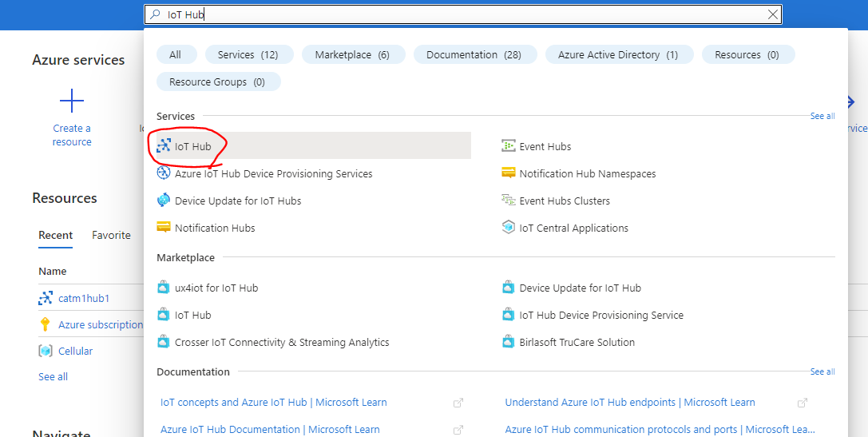Click IoT Hub Device Provisioning Service bag icon

click(x=508, y=315)
